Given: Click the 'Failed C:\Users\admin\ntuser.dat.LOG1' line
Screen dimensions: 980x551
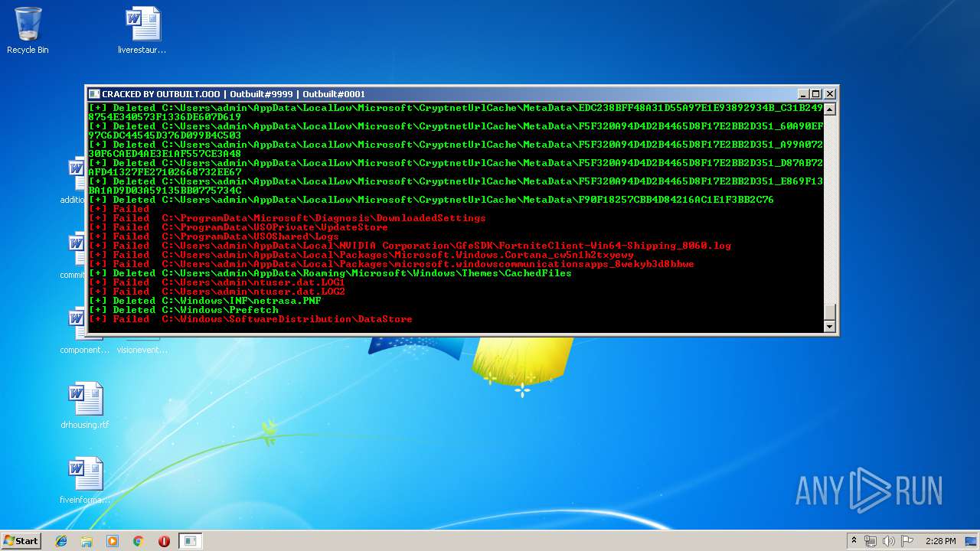Looking at the screenshot, I should pos(217,282).
